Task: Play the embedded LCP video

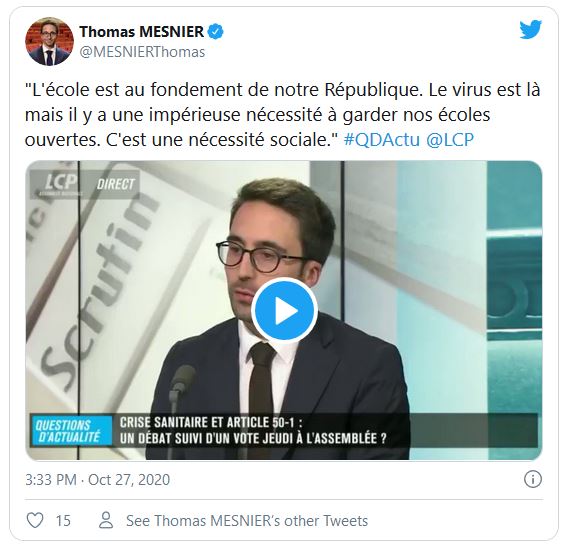Action: coord(284,311)
